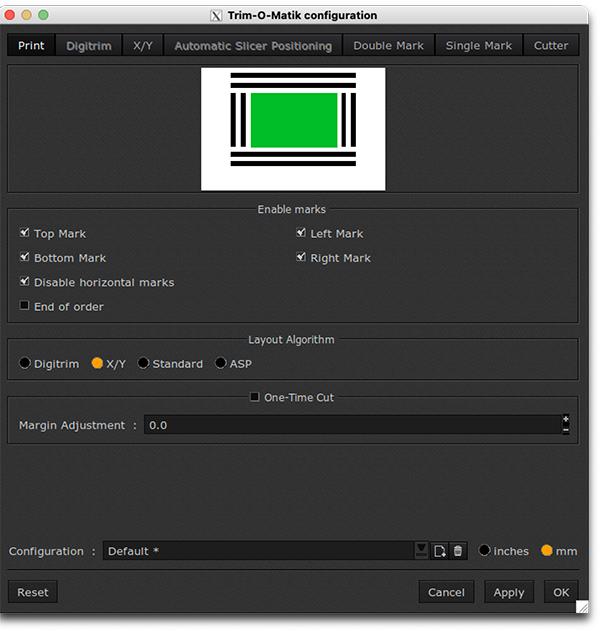Choose mm as the unit
This screenshot has width=600, height=631.
pos(547,550)
